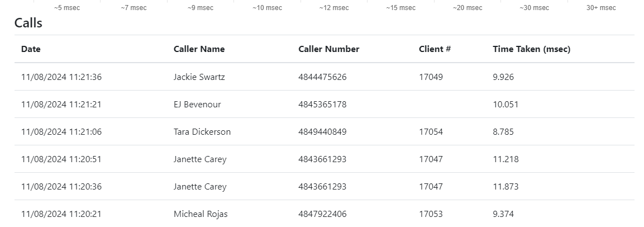The image size is (644, 227).
Task: Select the Caller Number column header
Action: (x=328, y=49)
